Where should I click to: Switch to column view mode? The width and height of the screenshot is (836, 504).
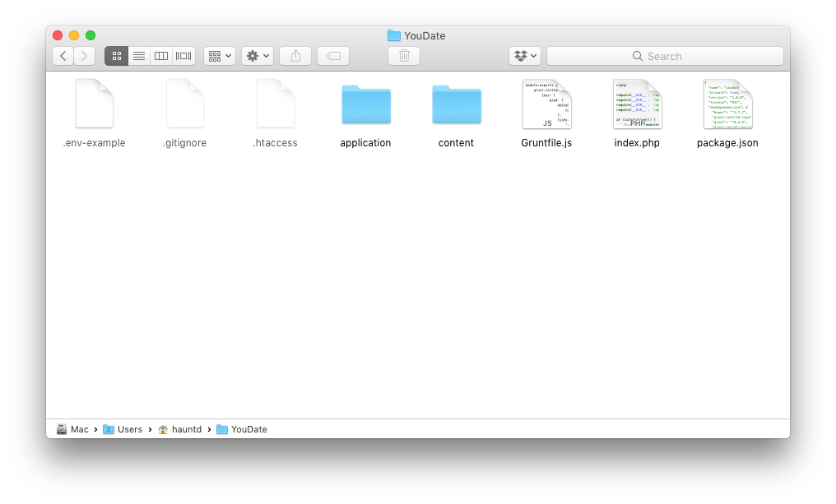point(161,56)
